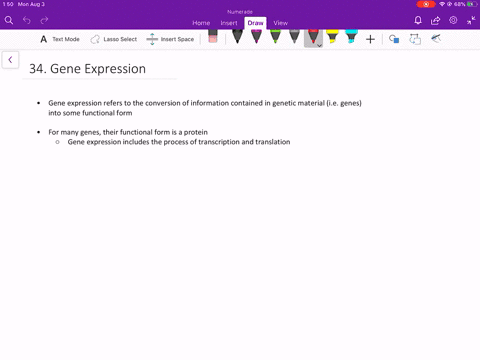Tap the screen recording indicator
The image size is (480, 360).
426,4
